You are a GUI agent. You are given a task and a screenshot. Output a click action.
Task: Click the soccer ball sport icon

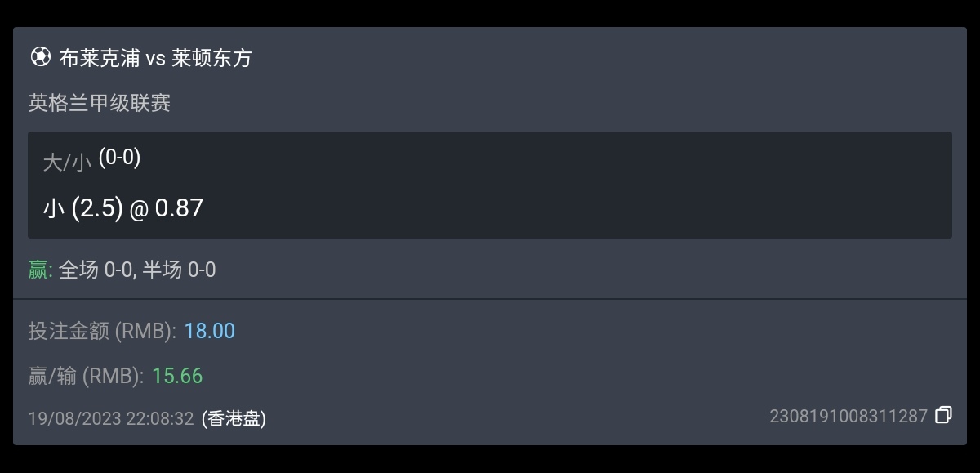[x=40, y=57]
